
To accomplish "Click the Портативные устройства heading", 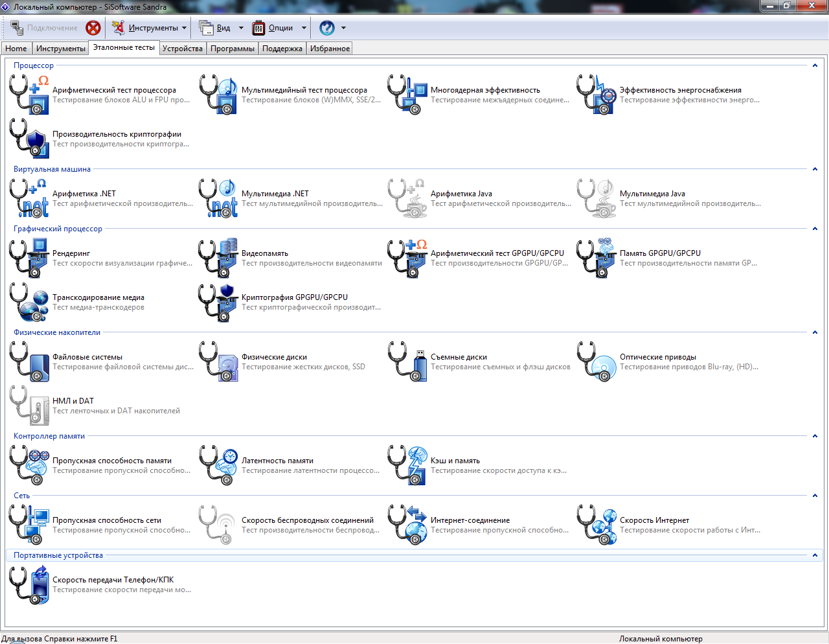I will (x=58, y=555).
